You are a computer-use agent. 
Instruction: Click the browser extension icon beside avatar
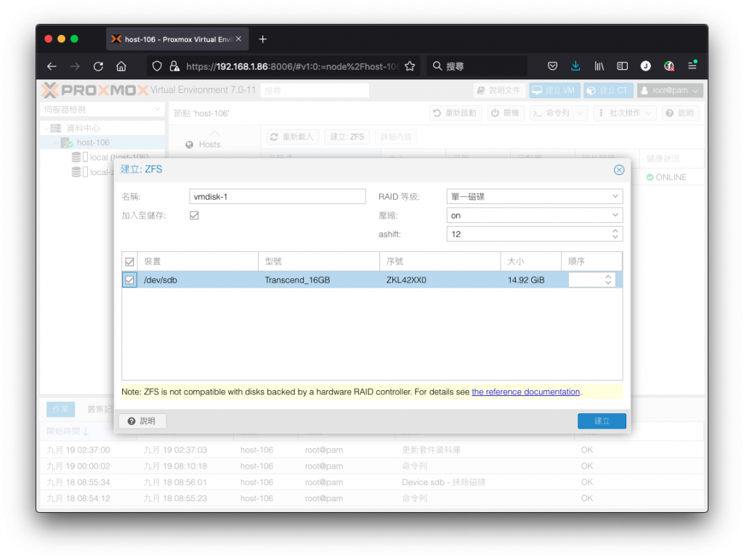coord(669,66)
